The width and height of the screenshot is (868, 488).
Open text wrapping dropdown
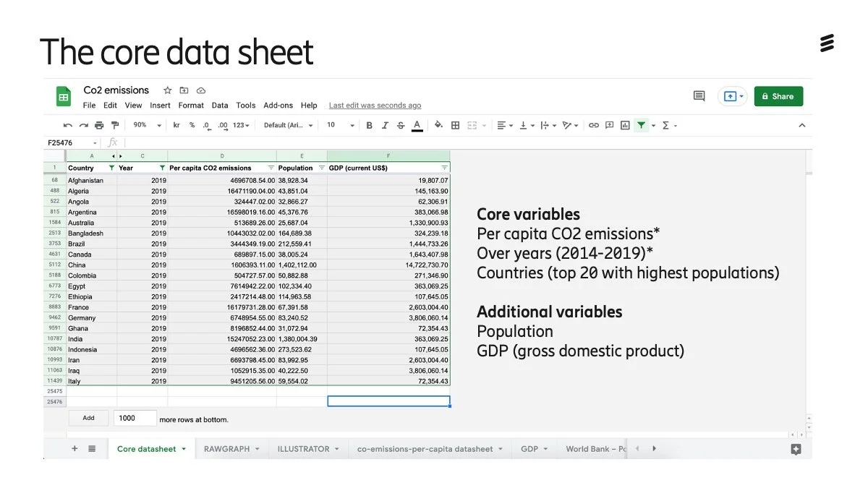point(548,125)
